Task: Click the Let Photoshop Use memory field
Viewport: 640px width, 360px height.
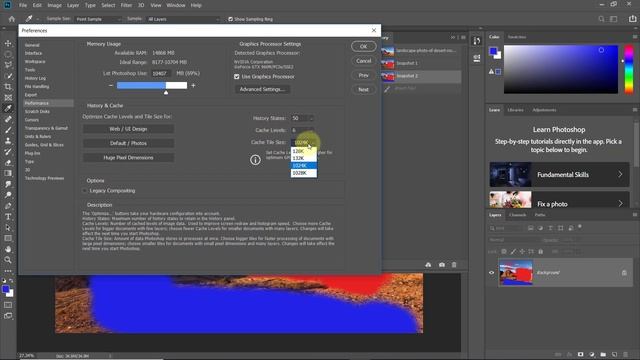Action: tap(161, 73)
